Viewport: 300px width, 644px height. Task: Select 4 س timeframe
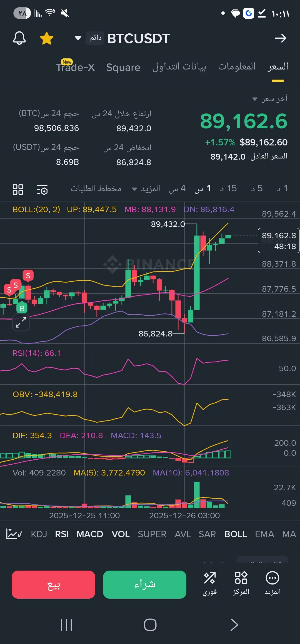177,189
